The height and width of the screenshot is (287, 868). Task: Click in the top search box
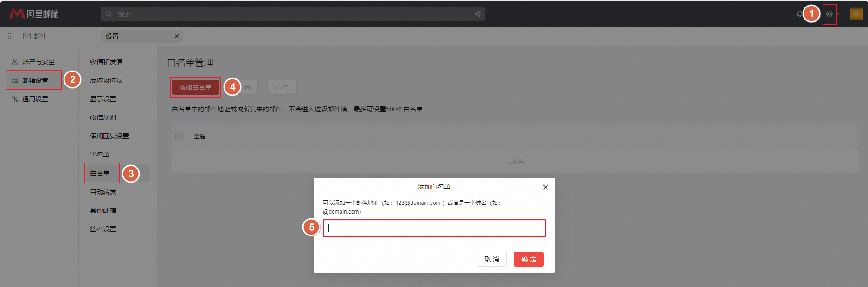(x=288, y=14)
